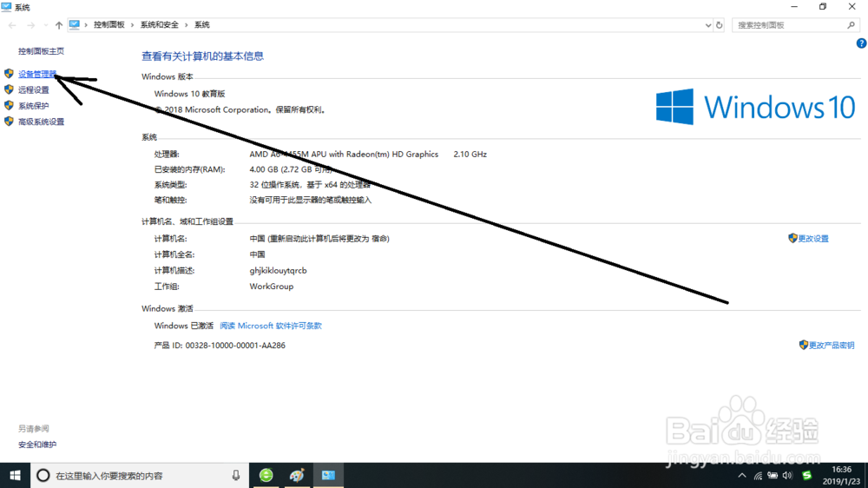Open address bar history dropdown
868x488 pixels.
pyautogui.click(x=707, y=25)
